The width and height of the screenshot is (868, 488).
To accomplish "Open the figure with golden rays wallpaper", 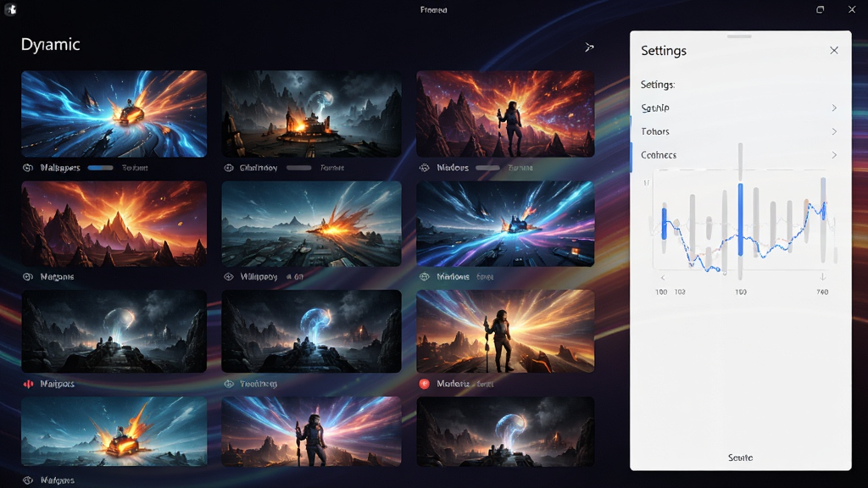I will [x=505, y=331].
